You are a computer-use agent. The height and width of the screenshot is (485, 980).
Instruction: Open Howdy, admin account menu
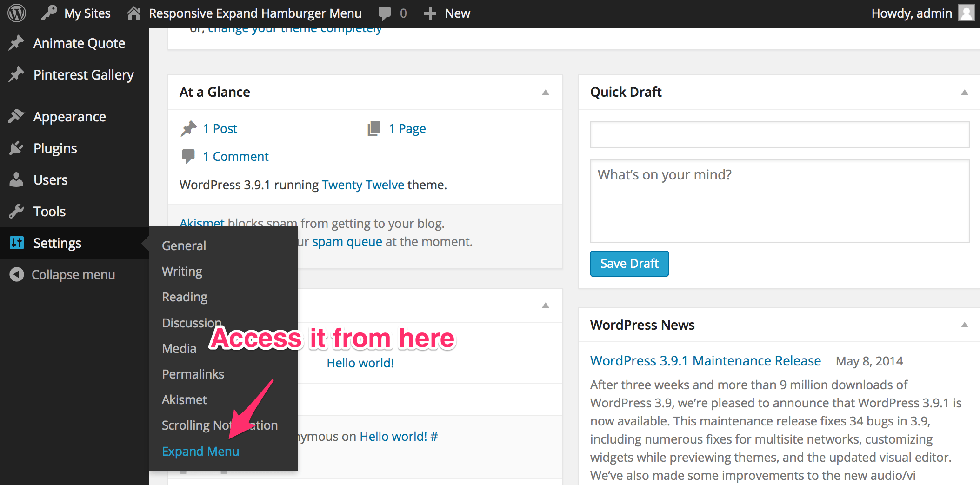[x=912, y=13]
